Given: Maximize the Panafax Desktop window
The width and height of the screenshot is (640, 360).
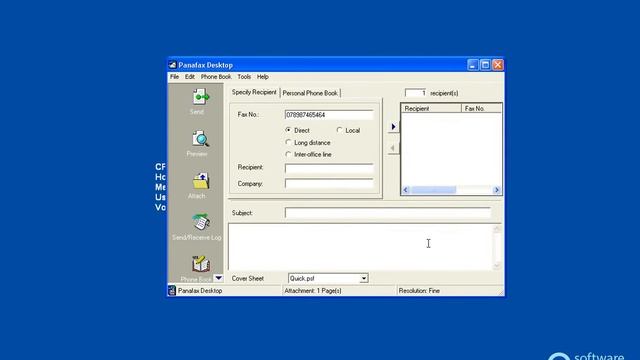Looking at the screenshot, I should 485,65.
